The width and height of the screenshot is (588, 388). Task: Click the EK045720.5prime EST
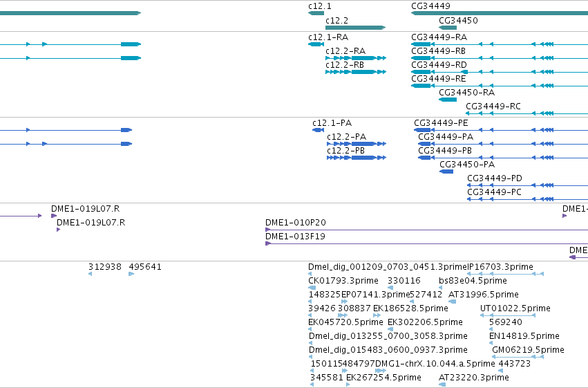(345, 323)
